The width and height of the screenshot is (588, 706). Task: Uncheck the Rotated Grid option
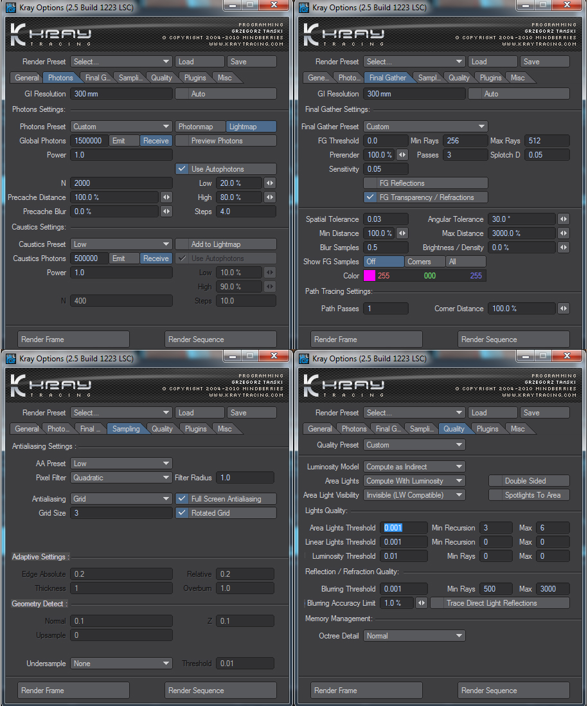(183, 513)
